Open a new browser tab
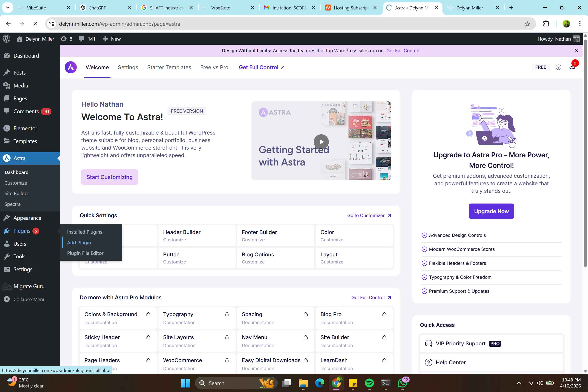 511,8
